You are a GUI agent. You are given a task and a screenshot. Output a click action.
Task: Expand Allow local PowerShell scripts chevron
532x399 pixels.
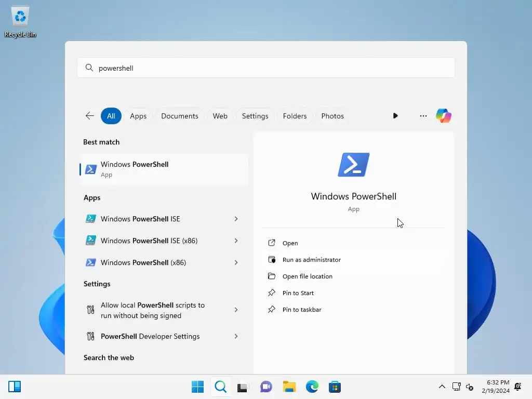[236, 310]
